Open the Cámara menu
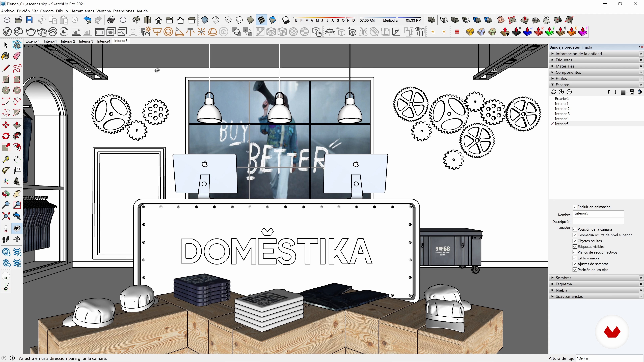644x362 pixels. pyautogui.click(x=47, y=11)
